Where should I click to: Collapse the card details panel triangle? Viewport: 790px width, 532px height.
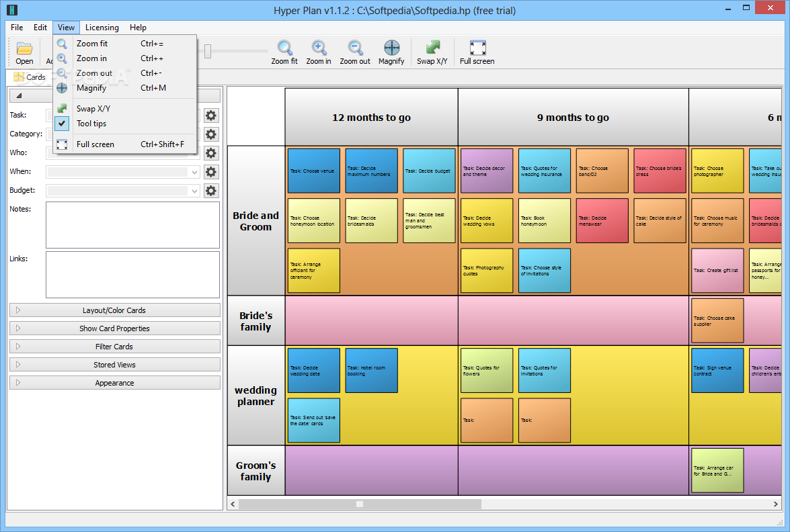pyautogui.click(x=19, y=95)
